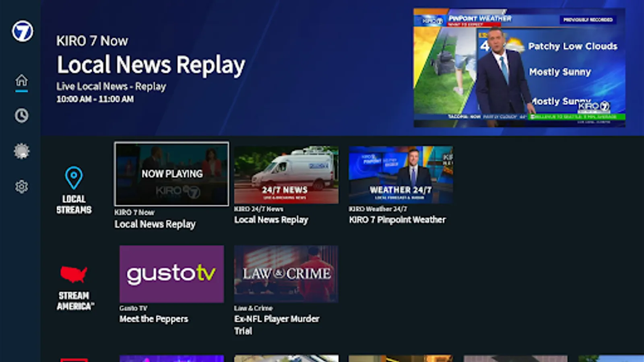The width and height of the screenshot is (644, 362).
Task: Click the 'Law & Crime' channel label
Action: point(254,309)
